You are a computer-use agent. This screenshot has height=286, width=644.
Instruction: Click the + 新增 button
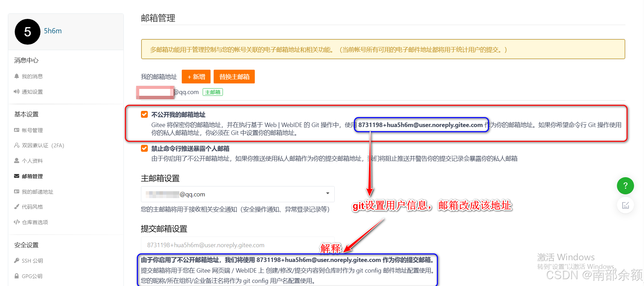pos(196,77)
